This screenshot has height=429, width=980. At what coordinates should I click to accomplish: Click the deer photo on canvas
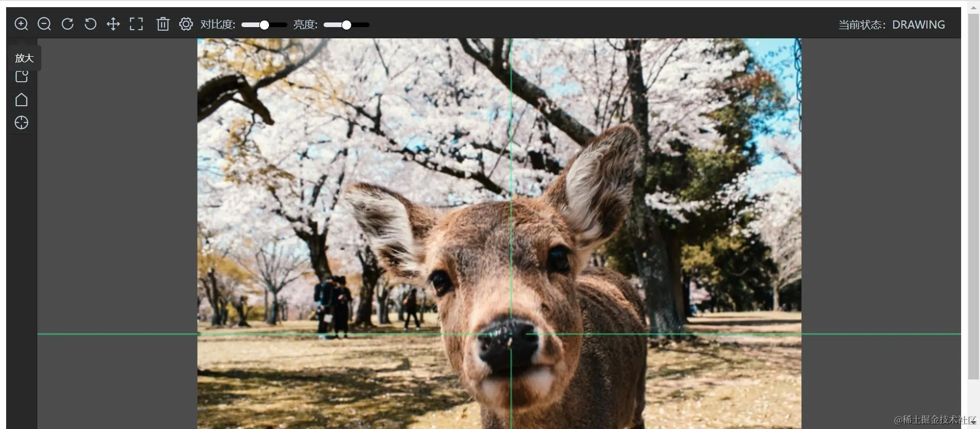pos(499,233)
